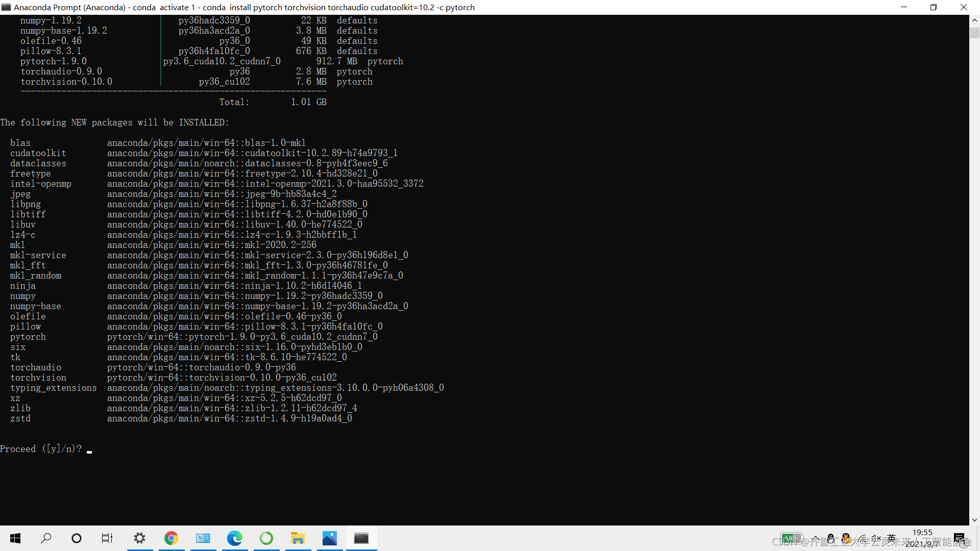The width and height of the screenshot is (980, 551).
Task: Open the green ring app in taskbar
Action: pos(266,538)
